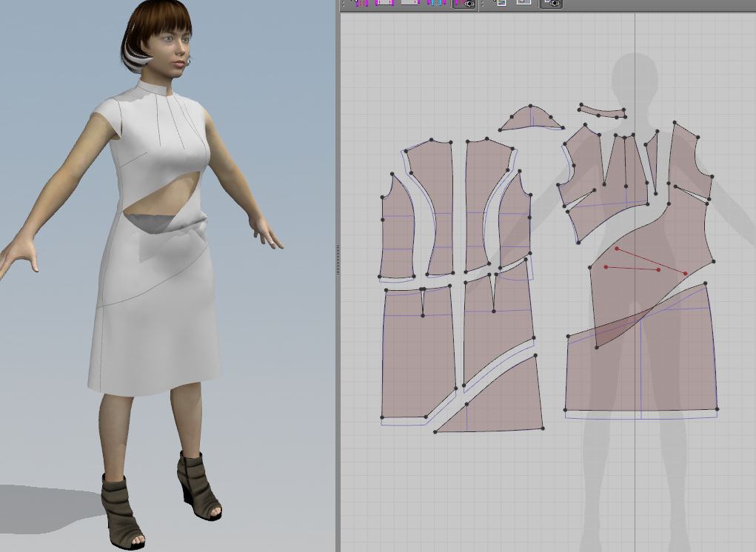Select the small curved collar band piece

pos(603,112)
